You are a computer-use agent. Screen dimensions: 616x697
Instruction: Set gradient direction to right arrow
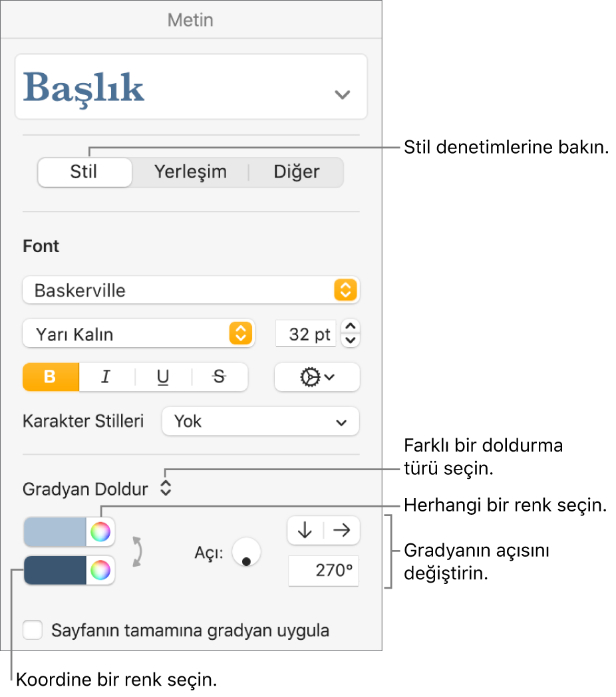341,530
